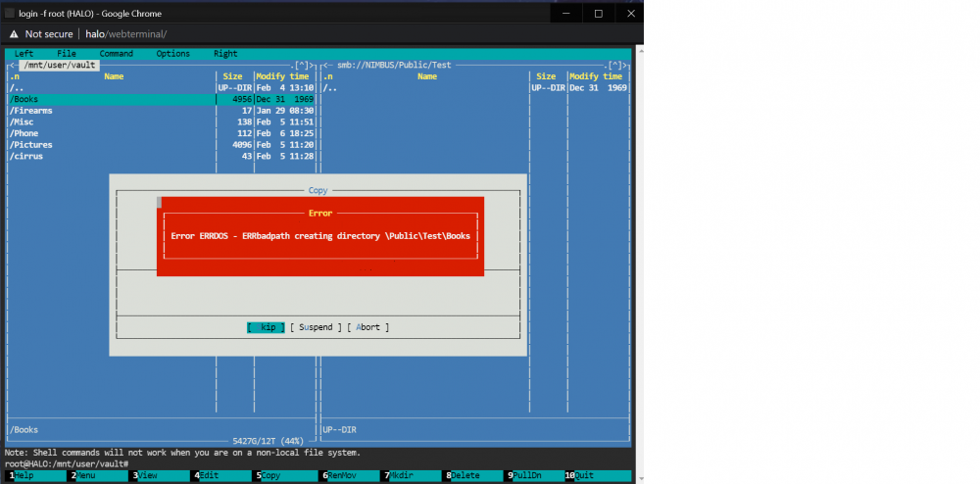Open the File menu
This screenshot has height=484, width=980.
(67, 54)
